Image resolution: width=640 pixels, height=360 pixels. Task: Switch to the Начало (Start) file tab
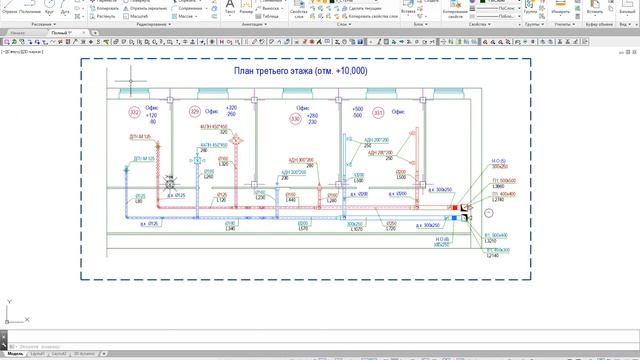(18, 33)
